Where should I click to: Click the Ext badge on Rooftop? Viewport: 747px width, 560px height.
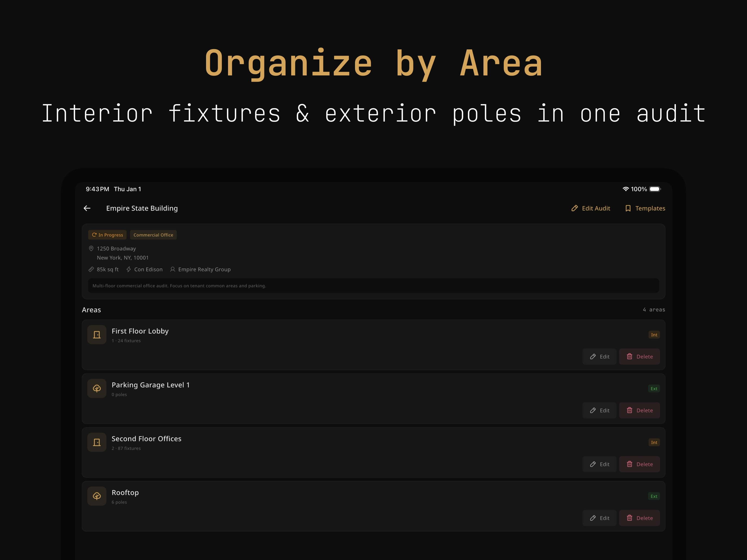pyautogui.click(x=654, y=496)
